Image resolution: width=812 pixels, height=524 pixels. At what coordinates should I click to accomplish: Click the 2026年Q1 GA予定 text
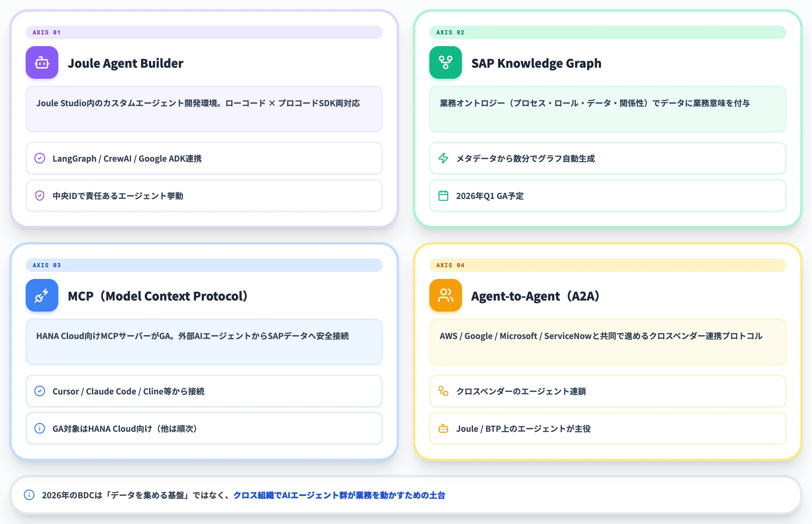click(x=489, y=196)
